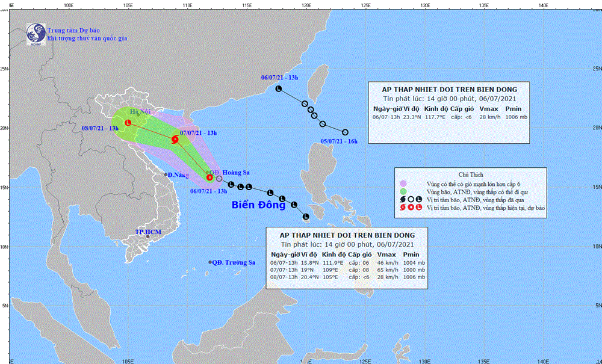Click the upper info box title text

445,90
